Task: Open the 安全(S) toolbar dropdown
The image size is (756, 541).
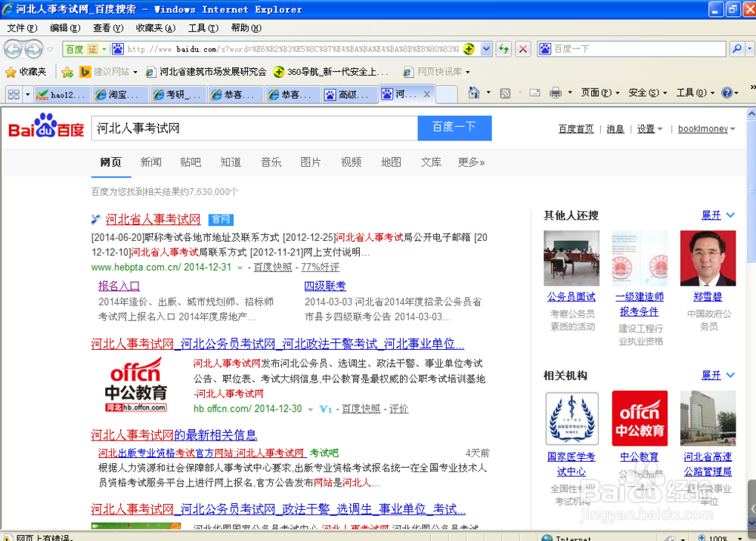Action: tap(648, 92)
